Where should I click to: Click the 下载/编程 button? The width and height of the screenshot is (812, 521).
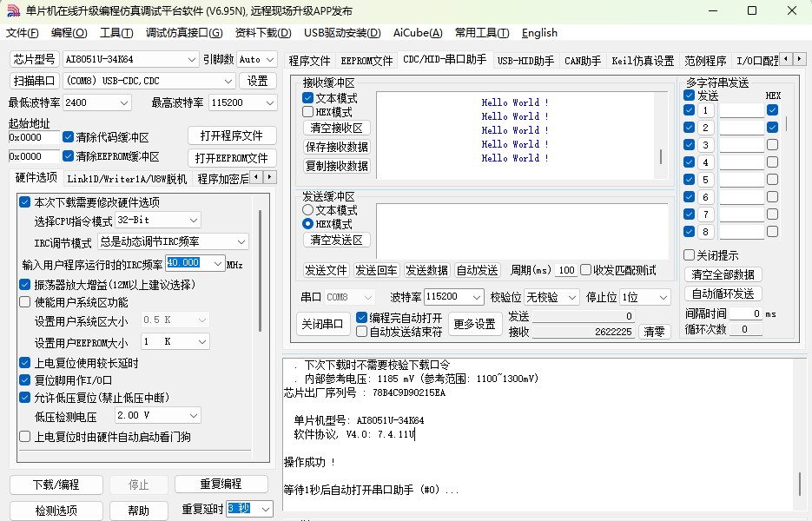(56, 485)
